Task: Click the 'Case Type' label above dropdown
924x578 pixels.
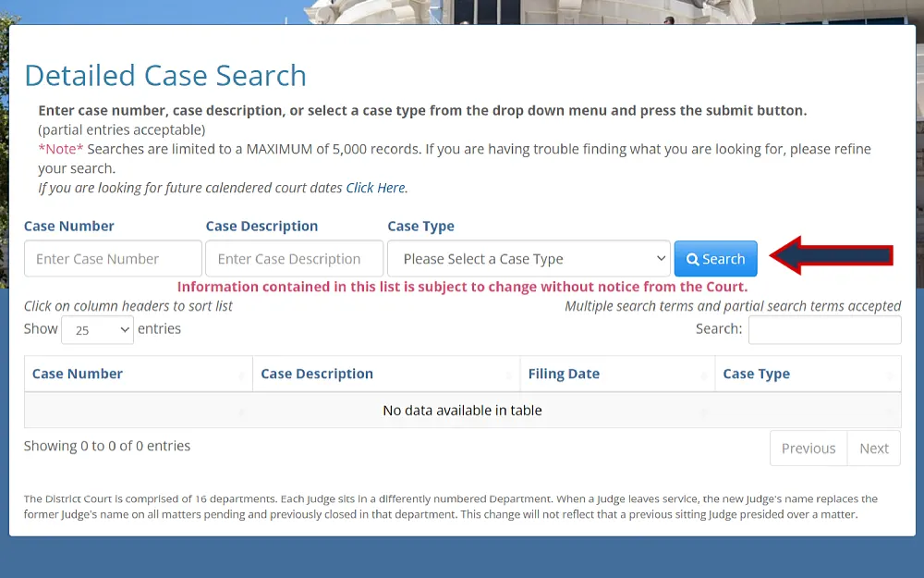Action: pyautogui.click(x=420, y=226)
